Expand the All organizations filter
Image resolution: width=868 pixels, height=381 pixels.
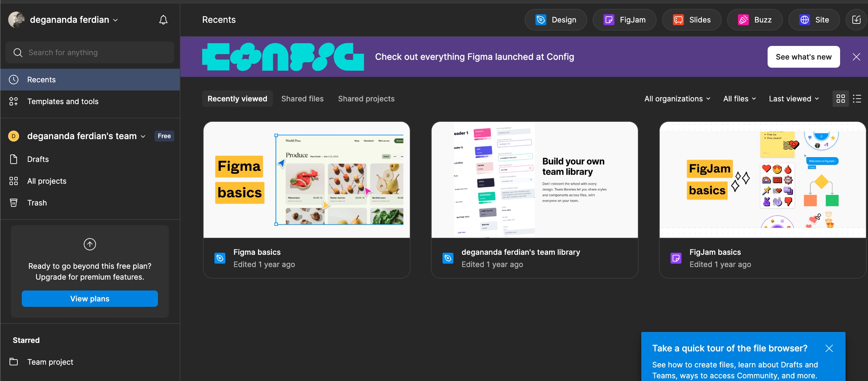(677, 99)
